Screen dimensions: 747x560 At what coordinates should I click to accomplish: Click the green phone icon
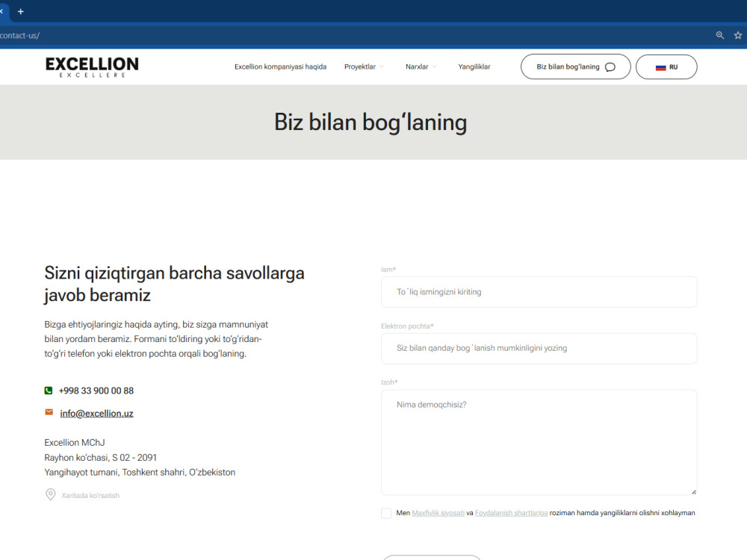point(49,391)
